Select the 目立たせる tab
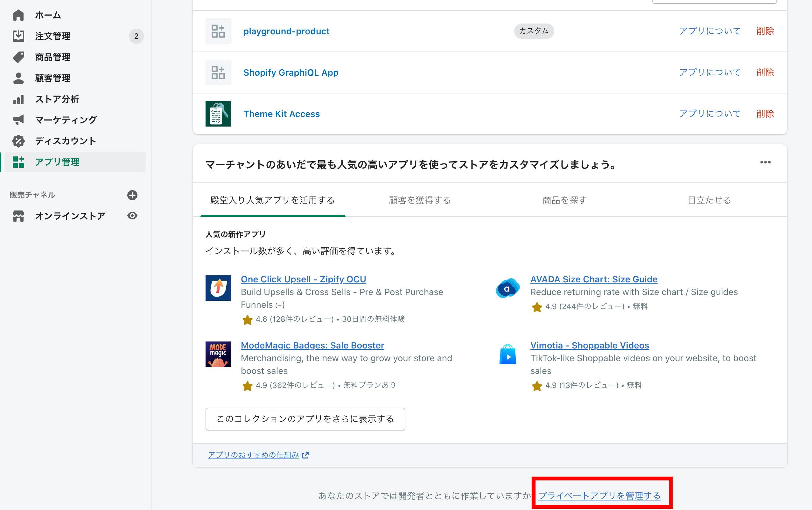 (x=709, y=200)
